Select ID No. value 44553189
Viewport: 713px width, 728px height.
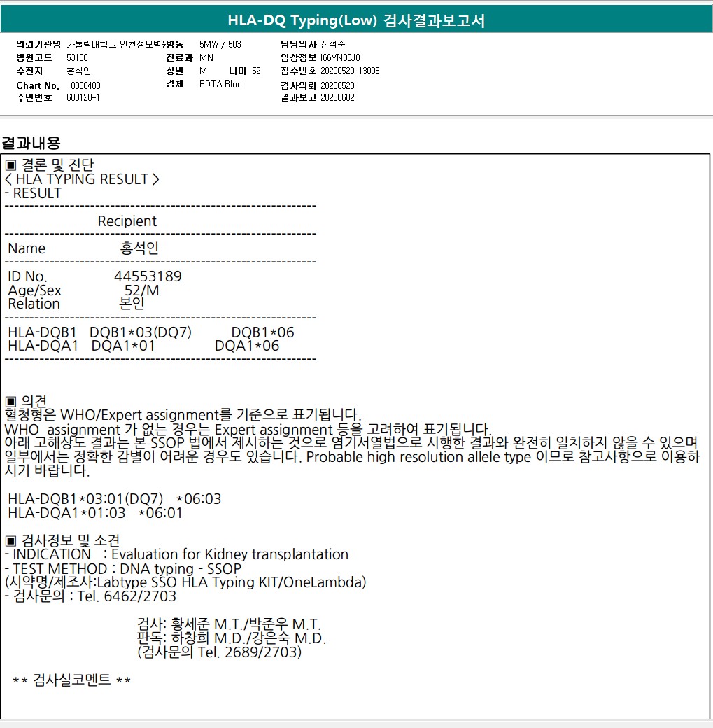tap(148, 276)
